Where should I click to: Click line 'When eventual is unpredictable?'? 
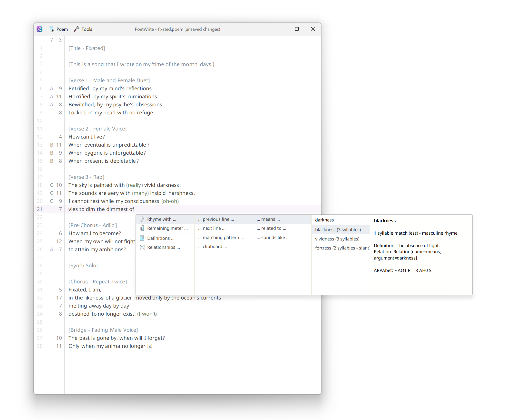(109, 145)
